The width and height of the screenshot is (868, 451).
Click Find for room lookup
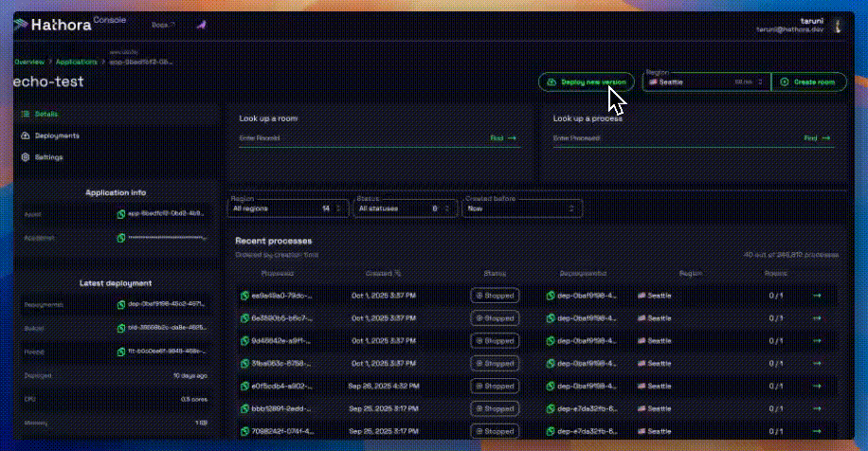coord(503,137)
